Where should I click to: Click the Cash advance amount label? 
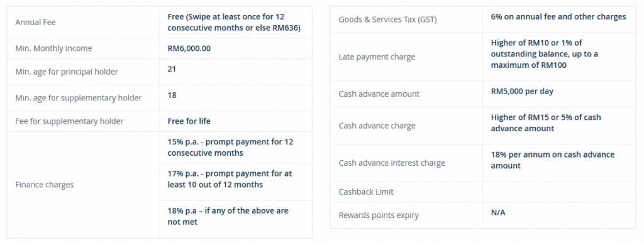tap(379, 94)
